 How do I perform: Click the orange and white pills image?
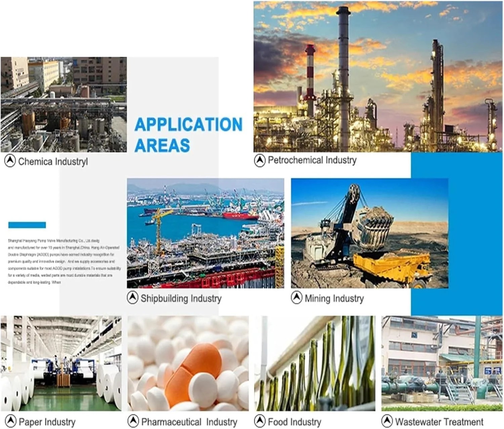pos(188,363)
